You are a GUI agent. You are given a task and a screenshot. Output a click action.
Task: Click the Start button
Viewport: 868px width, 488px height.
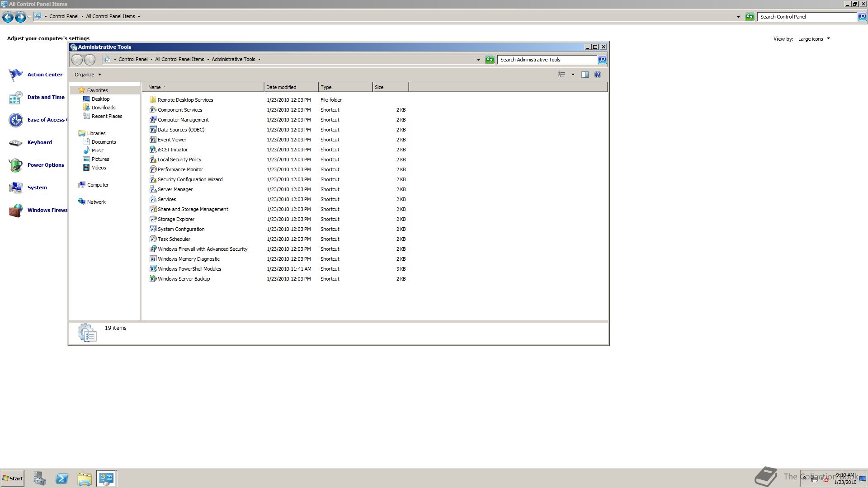(13, 479)
